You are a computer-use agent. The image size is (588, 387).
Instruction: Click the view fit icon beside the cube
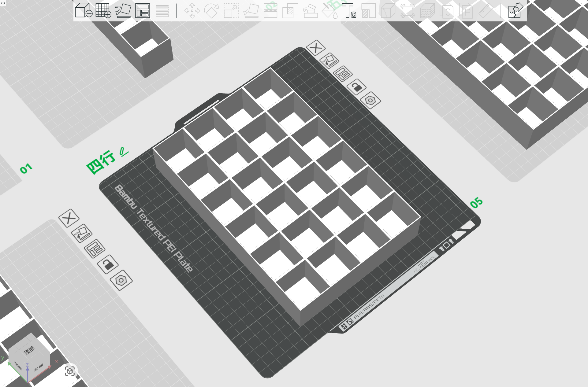click(x=70, y=371)
